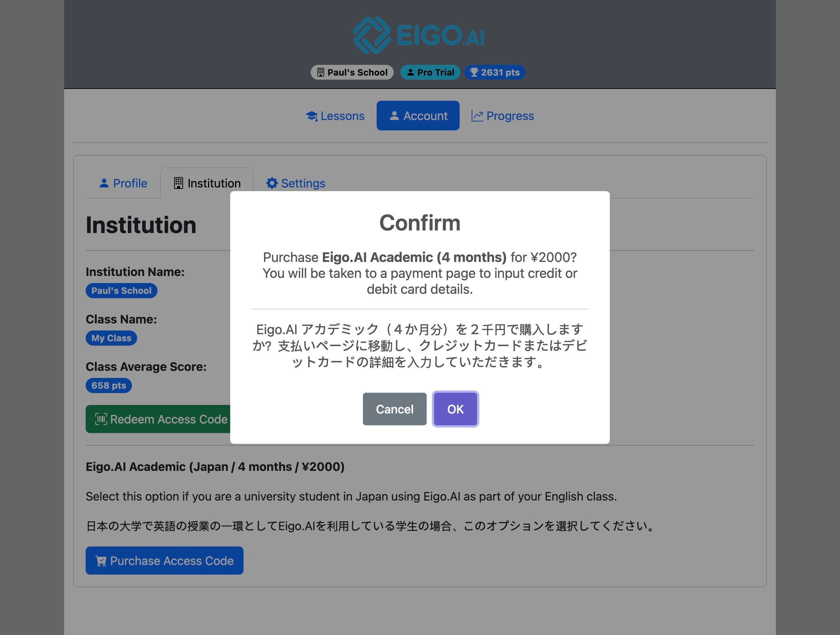Click the Institution building icon in tab
This screenshot has height=635, width=840.
(x=178, y=183)
